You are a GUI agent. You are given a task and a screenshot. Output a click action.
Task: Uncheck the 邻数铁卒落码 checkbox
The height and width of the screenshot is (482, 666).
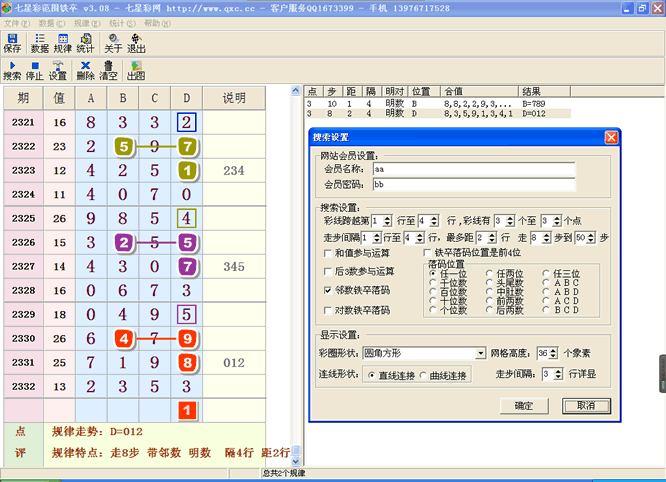tap(327, 290)
